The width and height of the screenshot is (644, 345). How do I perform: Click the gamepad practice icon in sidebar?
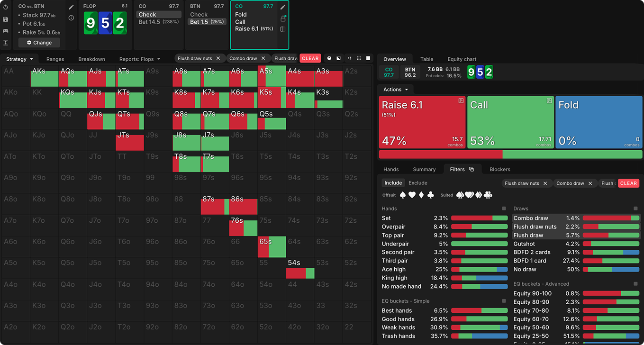coord(6,31)
